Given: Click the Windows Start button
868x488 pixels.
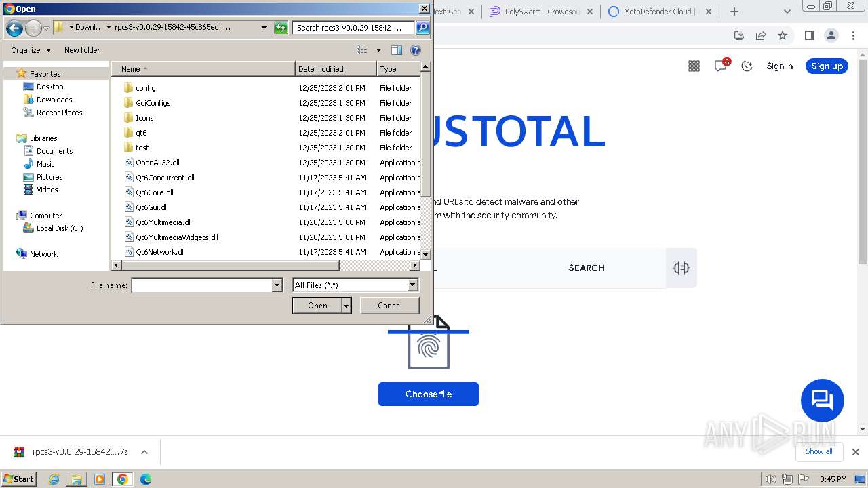Looking at the screenshot, I should 19,479.
